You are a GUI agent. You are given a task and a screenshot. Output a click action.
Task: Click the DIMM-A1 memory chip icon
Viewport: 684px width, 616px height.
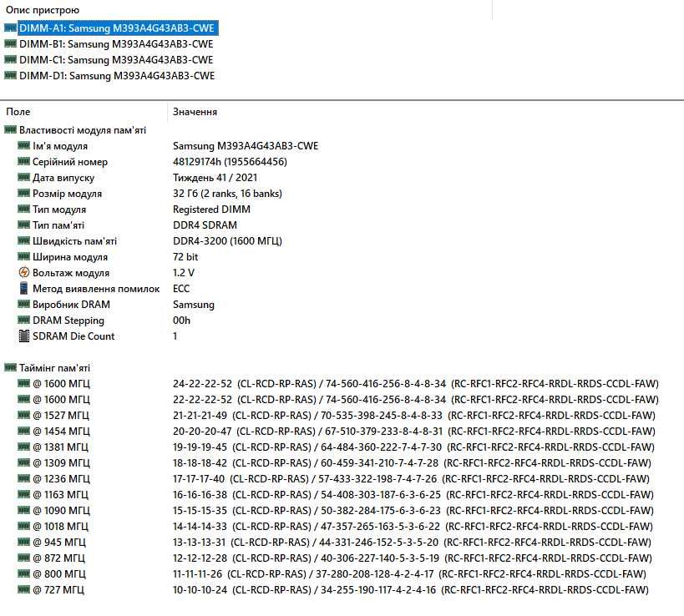(x=10, y=28)
